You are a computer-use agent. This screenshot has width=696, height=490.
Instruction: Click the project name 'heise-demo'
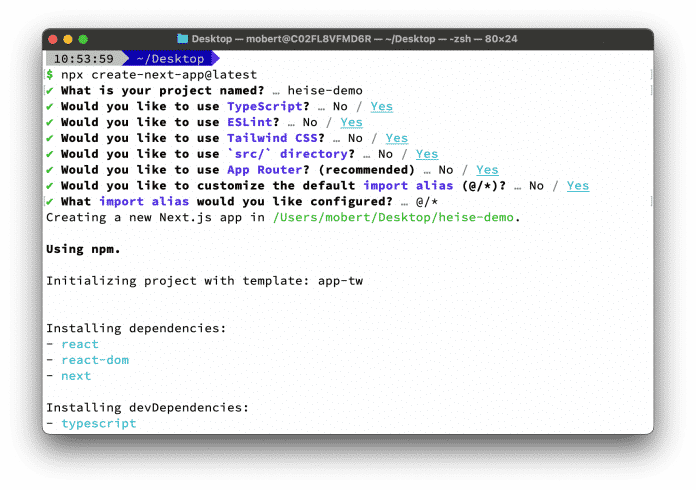pyautogui.click(x=325, y=91)
